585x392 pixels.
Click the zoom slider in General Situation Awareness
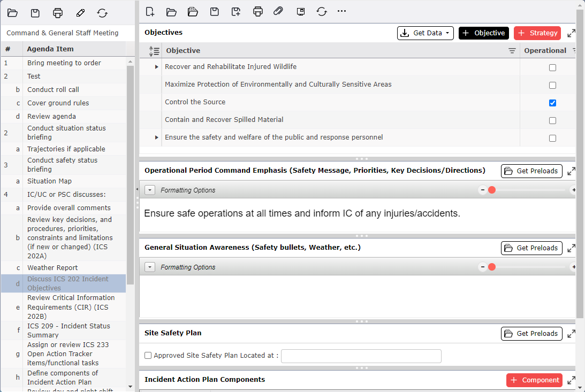pyautogui.click(x=527, y=267)
